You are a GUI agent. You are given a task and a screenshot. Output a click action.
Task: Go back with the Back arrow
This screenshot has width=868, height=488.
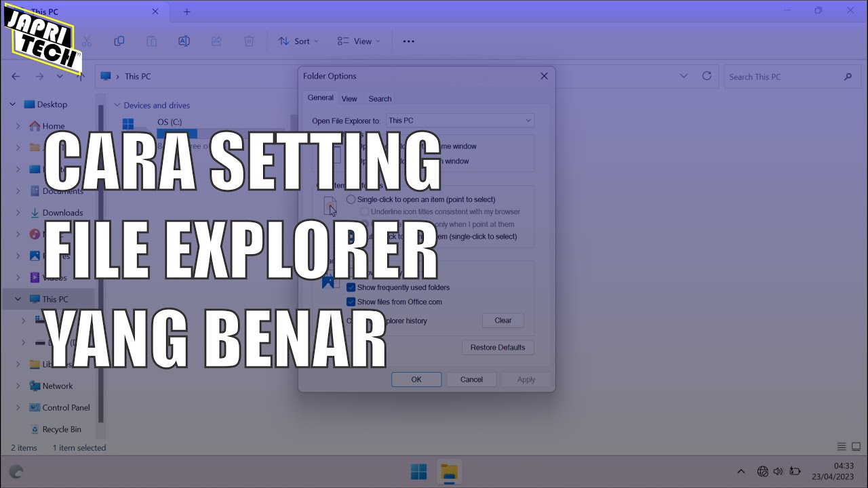16,77
